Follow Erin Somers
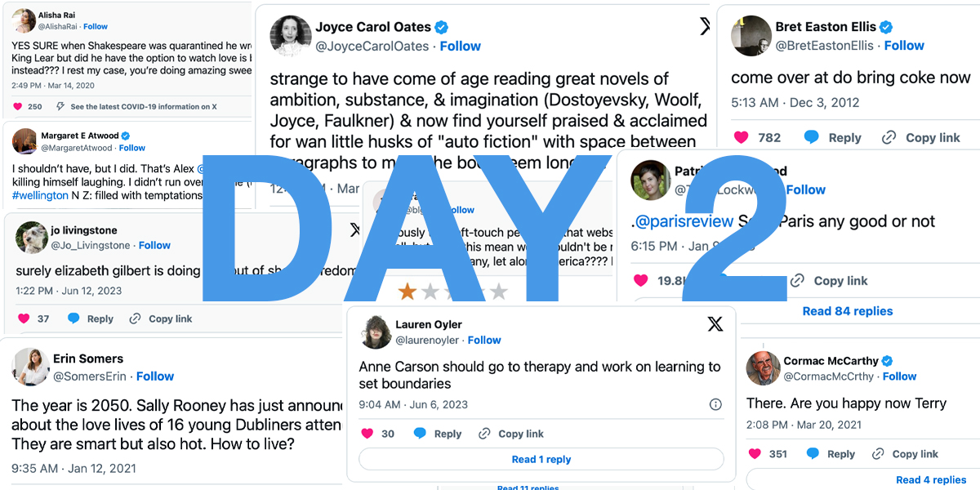The width and height of the screenshot is (980, 490). pyautogui.click(x=155, y=376)
